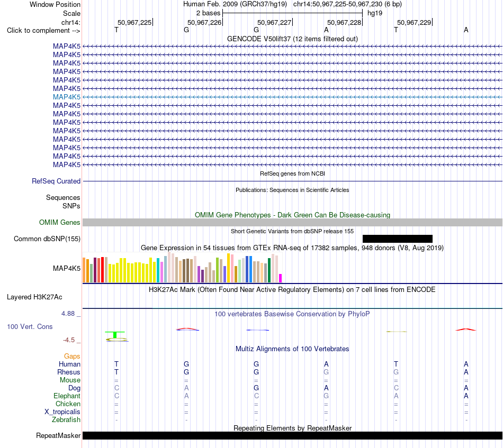The width and height of the screenshot is (503, 448).
Task: Open the Common dbSNP(155) track label
Action: pos(47,239)
